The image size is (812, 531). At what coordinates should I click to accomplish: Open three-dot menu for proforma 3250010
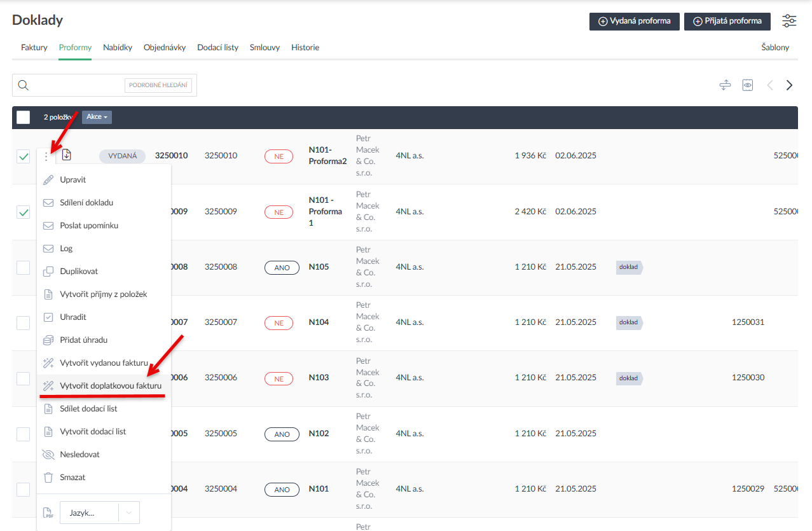click(46, 156)
